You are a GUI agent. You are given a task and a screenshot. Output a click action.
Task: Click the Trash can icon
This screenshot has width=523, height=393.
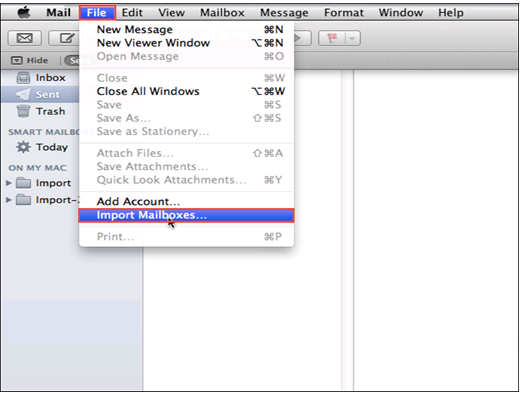click(x=23, y=111)
